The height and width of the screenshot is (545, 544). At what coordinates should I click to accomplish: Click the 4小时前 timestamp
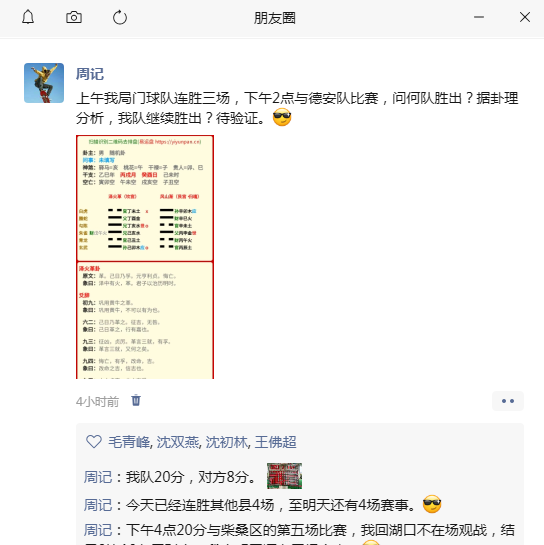97,402
